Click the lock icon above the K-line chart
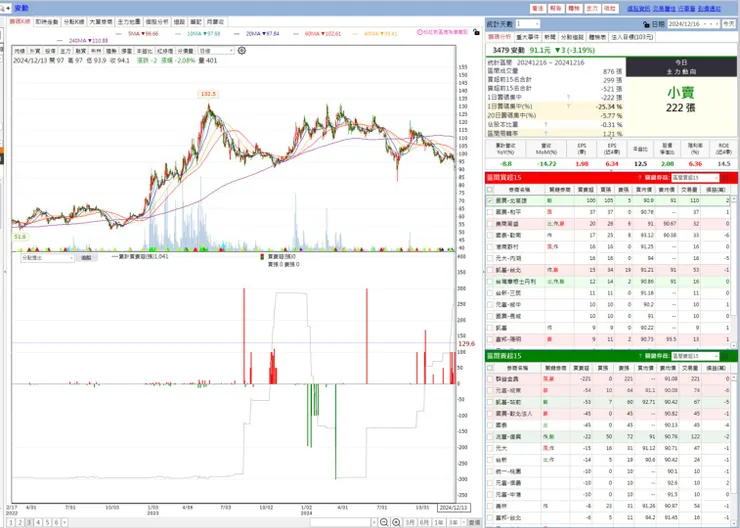740x528 pixels. 476,32
